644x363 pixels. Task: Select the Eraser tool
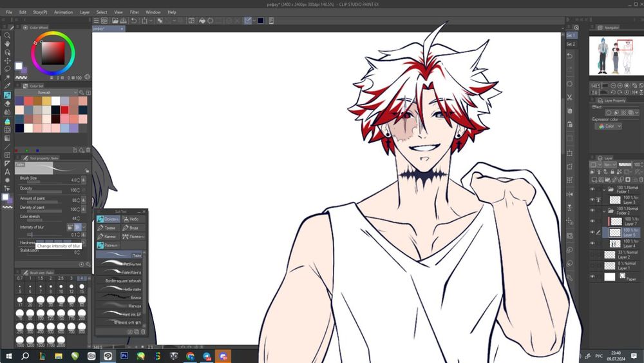coord(7,103)
